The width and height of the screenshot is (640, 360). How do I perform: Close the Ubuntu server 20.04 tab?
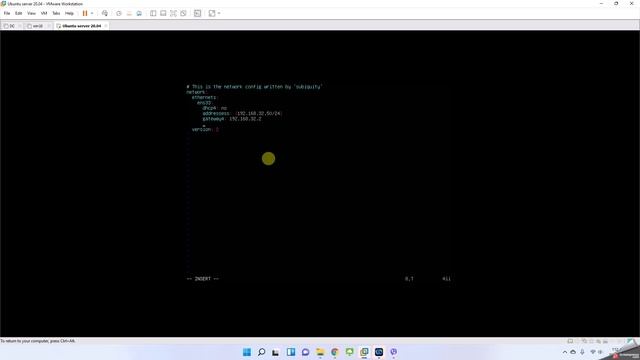[x=106, y=26]
